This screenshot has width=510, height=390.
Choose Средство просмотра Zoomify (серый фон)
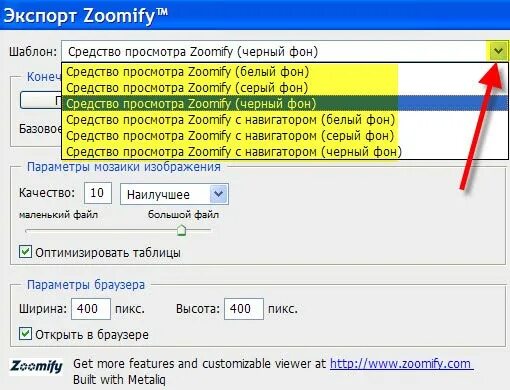point(285,88)
